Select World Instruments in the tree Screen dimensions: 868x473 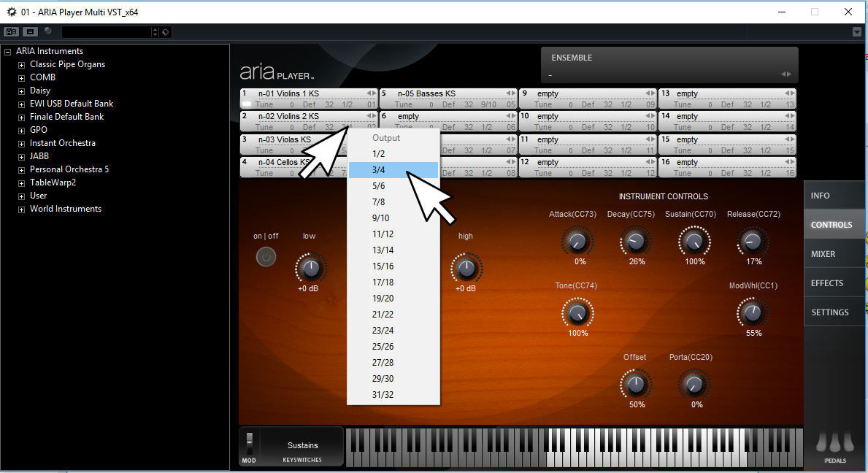(x=65, y=209)
